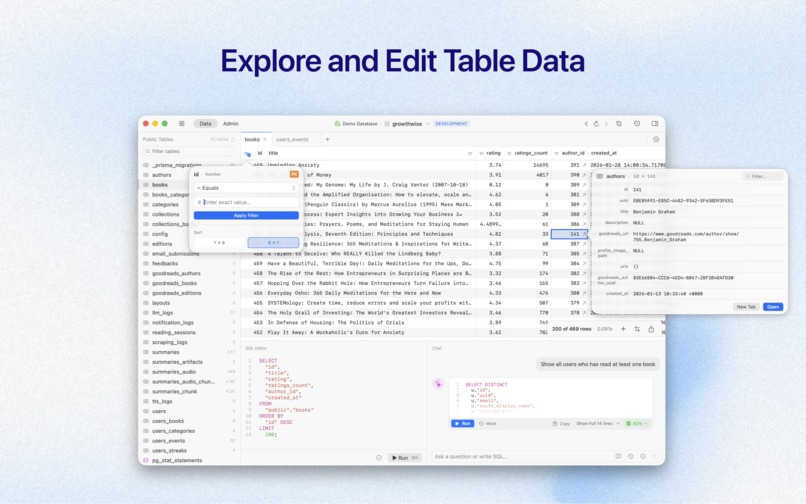Add a row with the plus icon near row count
806x504 pixels.
[x=624, y=329]
